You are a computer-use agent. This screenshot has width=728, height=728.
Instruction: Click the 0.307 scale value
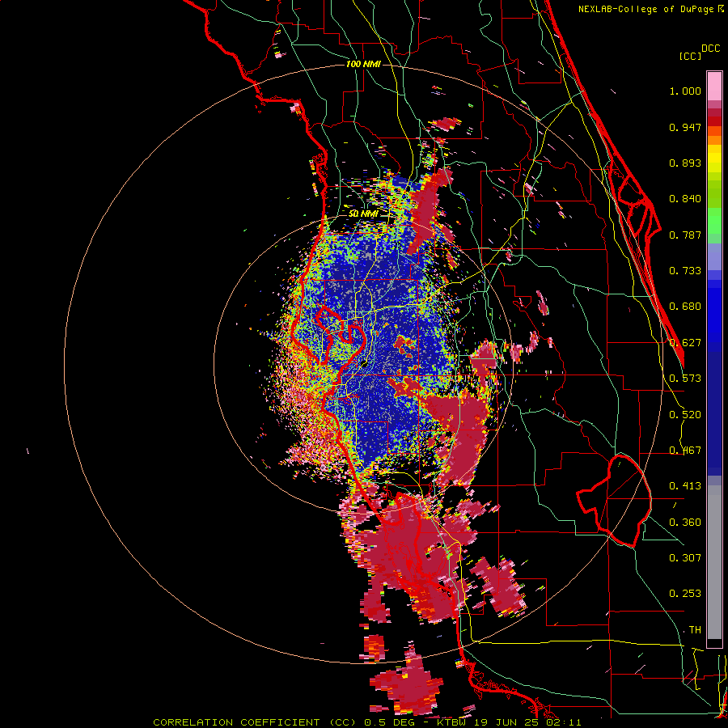pyautogui.click(x=685, y=557)
